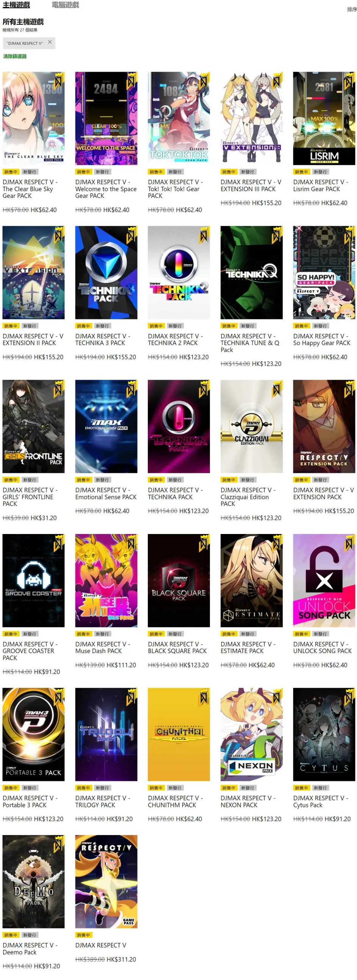Screen dimensions: 357x980
Task: Open the Deemo Pack cover art
Action: coord(33,881)
